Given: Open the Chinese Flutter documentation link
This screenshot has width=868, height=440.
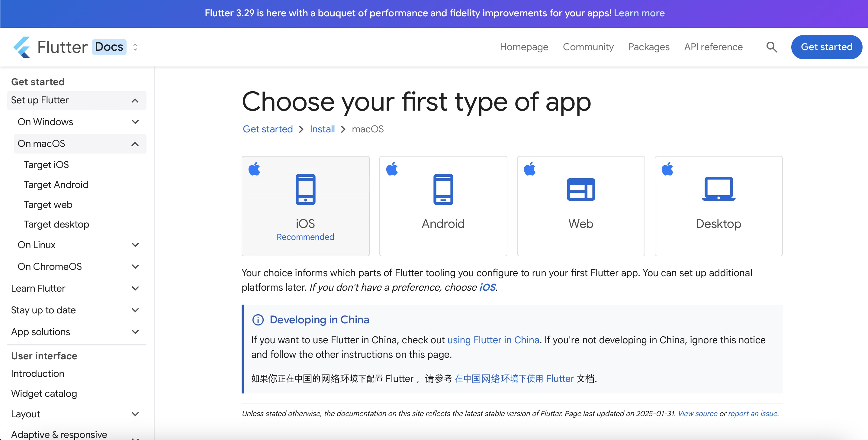Looking at the screenshot, I should [x=514, y=379].
